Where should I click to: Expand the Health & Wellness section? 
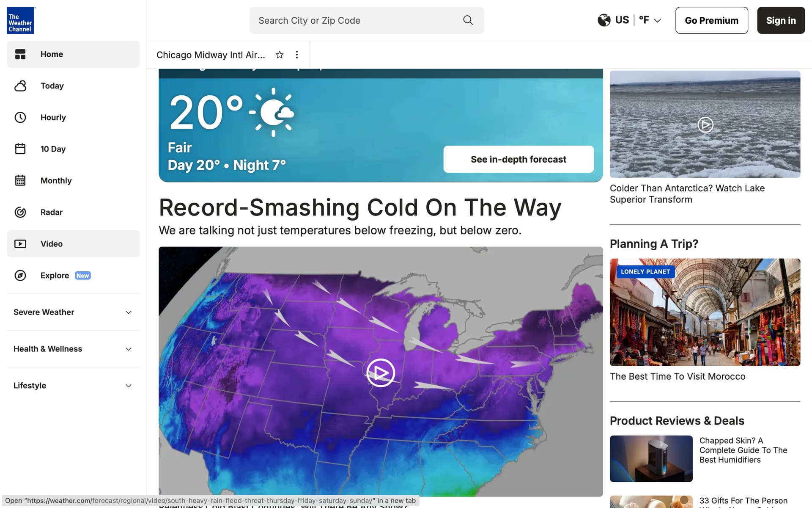click(129, 349)
